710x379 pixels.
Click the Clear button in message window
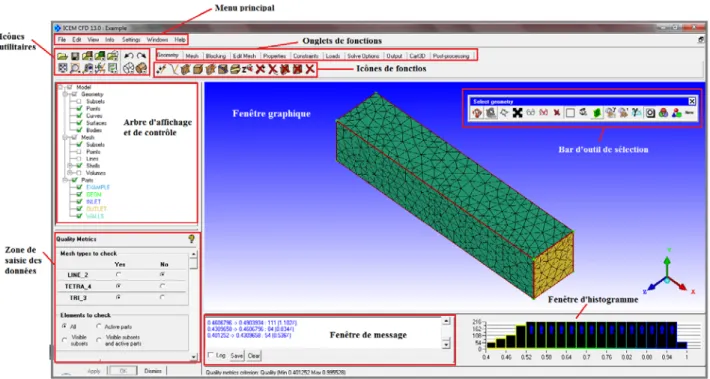coord(254,356)
